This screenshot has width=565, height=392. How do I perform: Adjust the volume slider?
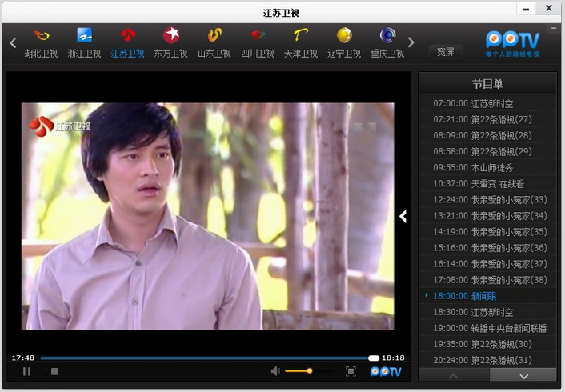pos(309,371)
